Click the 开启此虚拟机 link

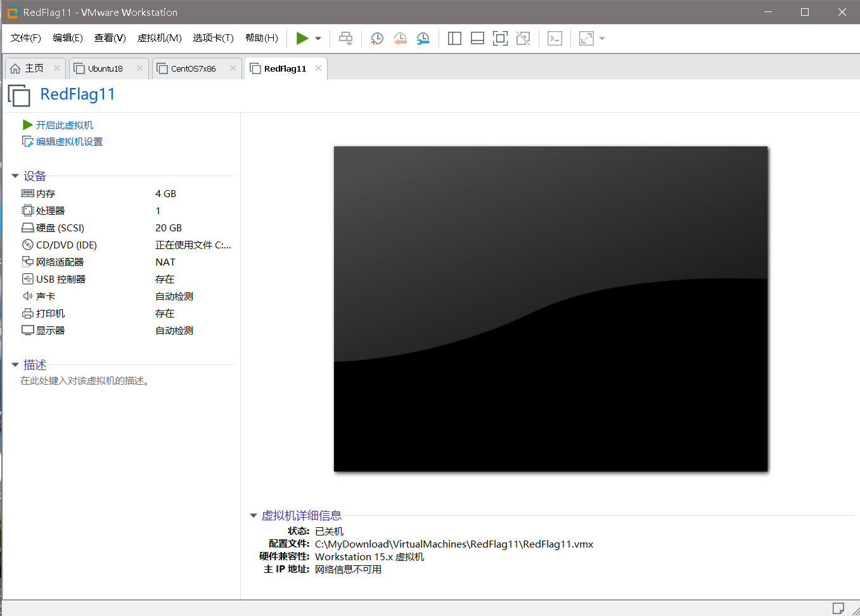point(65,125)
